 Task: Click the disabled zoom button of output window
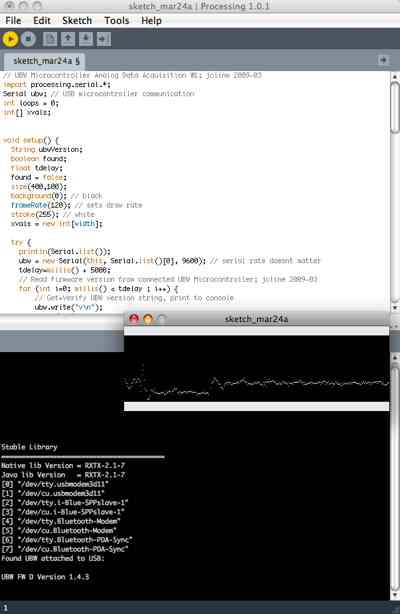point(161,319)
